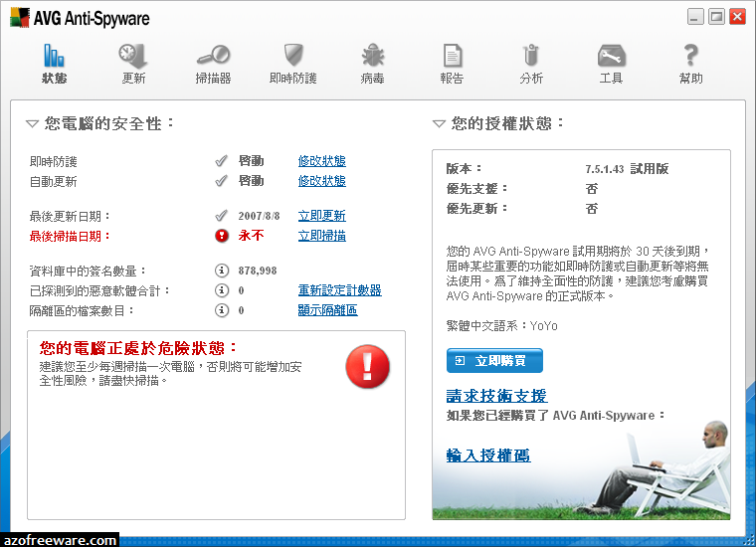This screenshot has width=756, height=547.
Task: Open the 輸入授權碼 link
Action: point(488,455)
